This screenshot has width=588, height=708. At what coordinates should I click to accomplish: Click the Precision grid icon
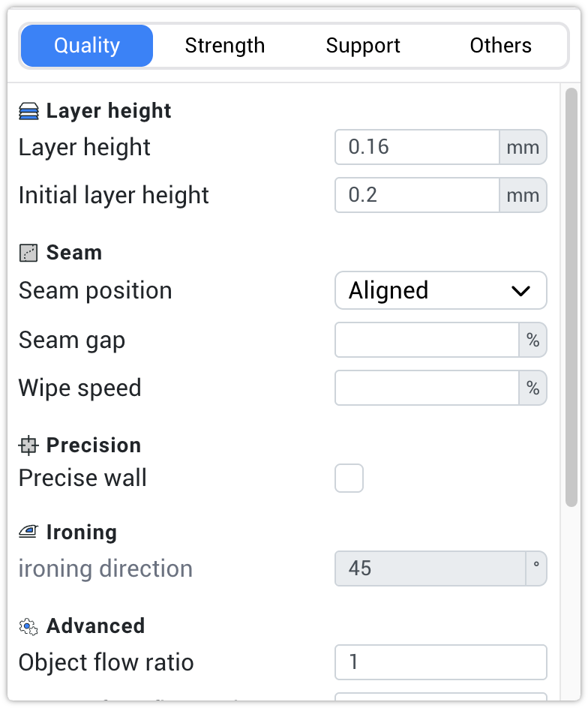point(28,445)
